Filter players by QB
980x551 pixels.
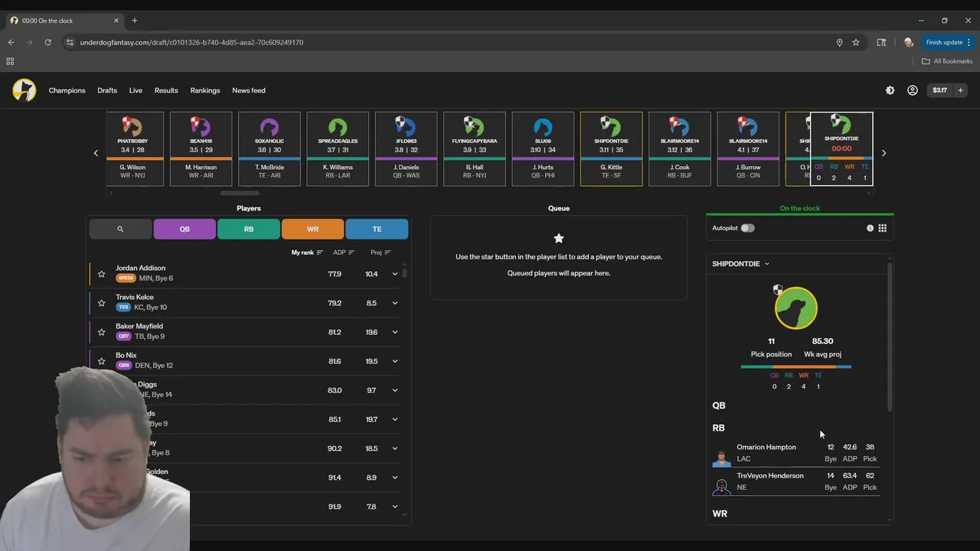(x=185, y=229)
